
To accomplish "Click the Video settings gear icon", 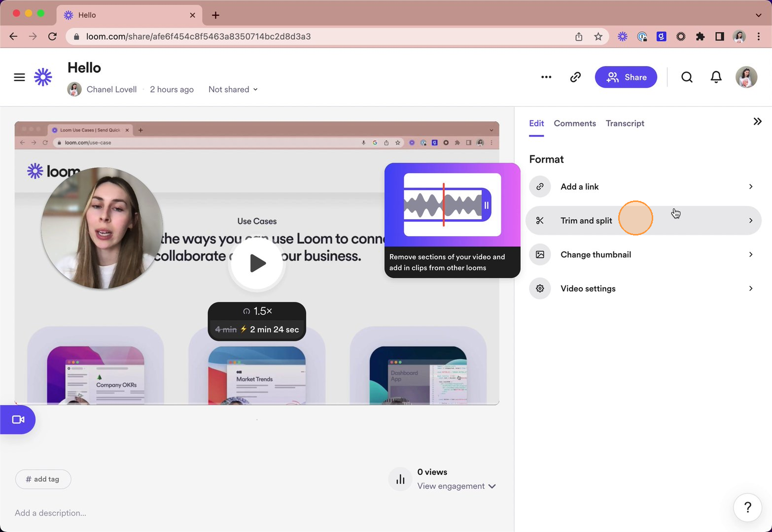I will pyautogui.click(x=540, y=289).
